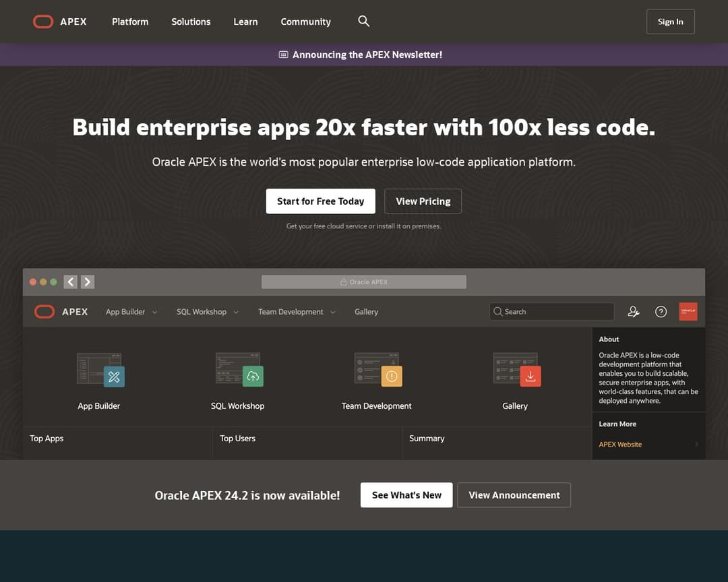The width and height of the screenshot is (728, 582).
Task: Click the APEX logo inside the app preview
Action: [x=61, y=312]
